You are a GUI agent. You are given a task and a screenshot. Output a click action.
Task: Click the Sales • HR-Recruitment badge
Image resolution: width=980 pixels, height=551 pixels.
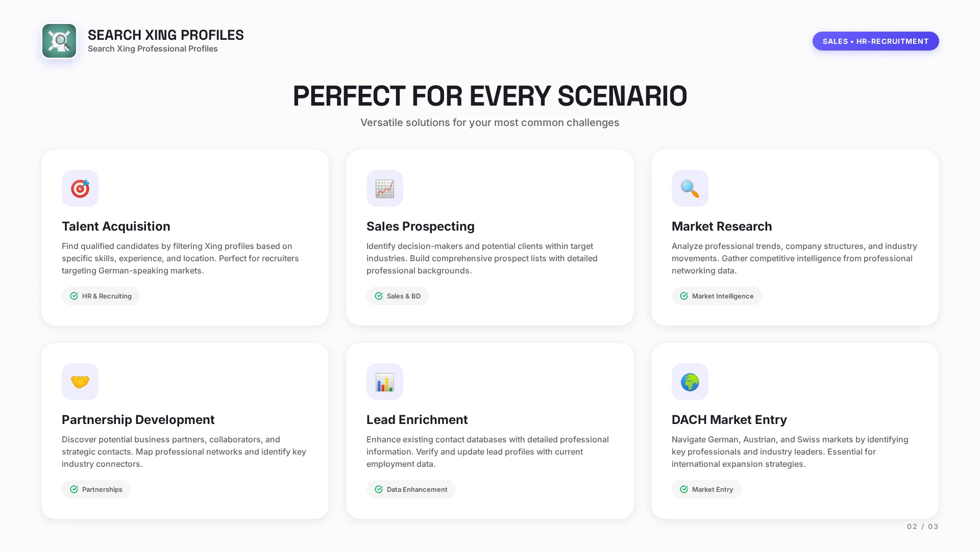point(875,41)
